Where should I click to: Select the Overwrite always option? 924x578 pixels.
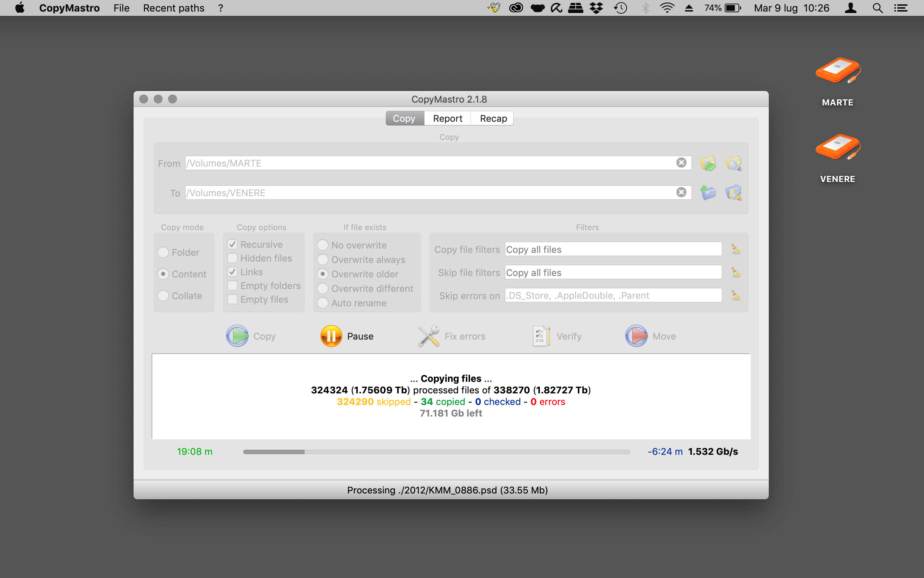coord(323,260)
